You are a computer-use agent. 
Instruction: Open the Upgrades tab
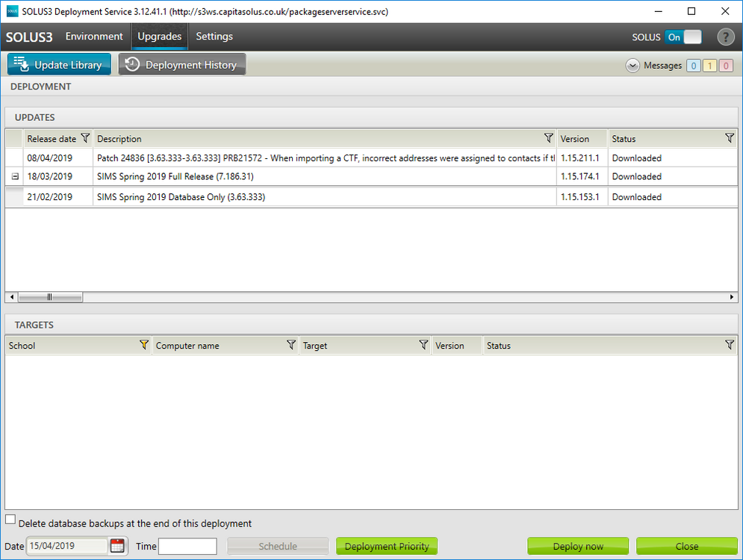tap(160, 37)
